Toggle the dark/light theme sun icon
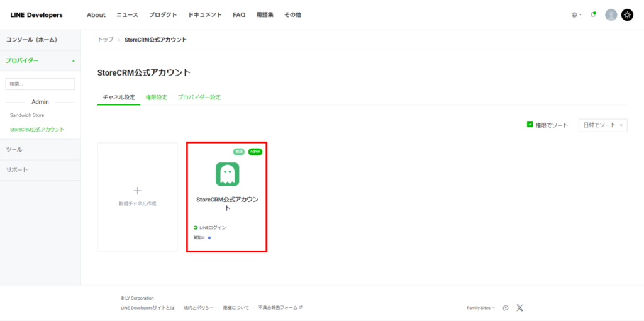 click(x=627, y=15)
